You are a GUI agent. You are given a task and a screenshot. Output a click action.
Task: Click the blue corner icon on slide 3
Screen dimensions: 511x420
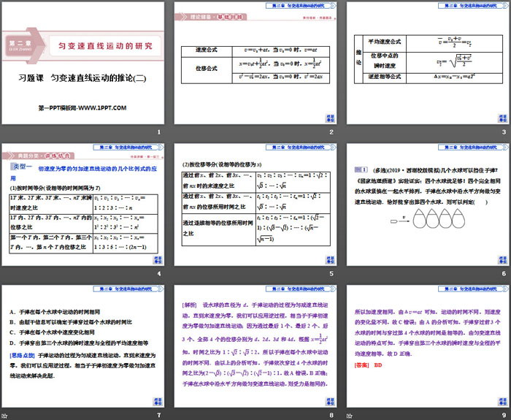point(502,118)
